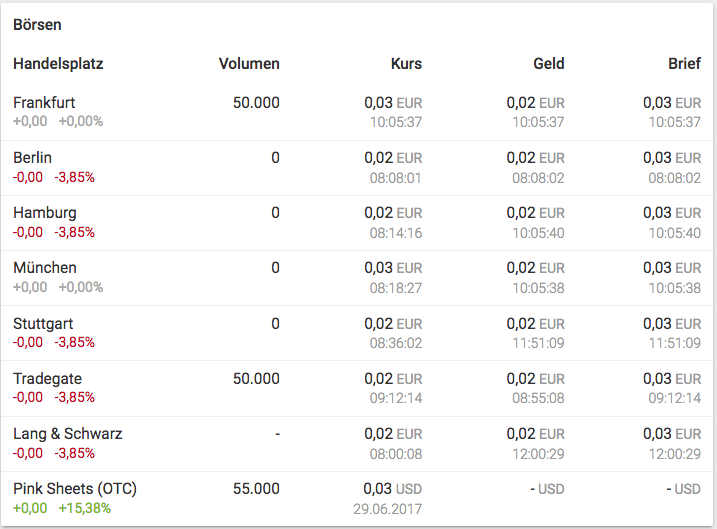Click Tradegate's 50.000 volume value
The height and width of the screenshot is (529, 717).
coord(256,379)
